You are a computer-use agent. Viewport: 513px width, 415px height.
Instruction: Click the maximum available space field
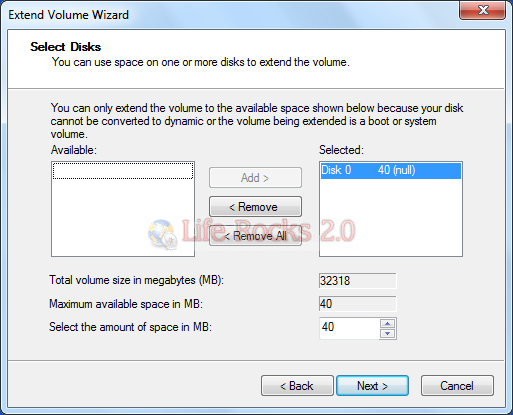point(358,304)
